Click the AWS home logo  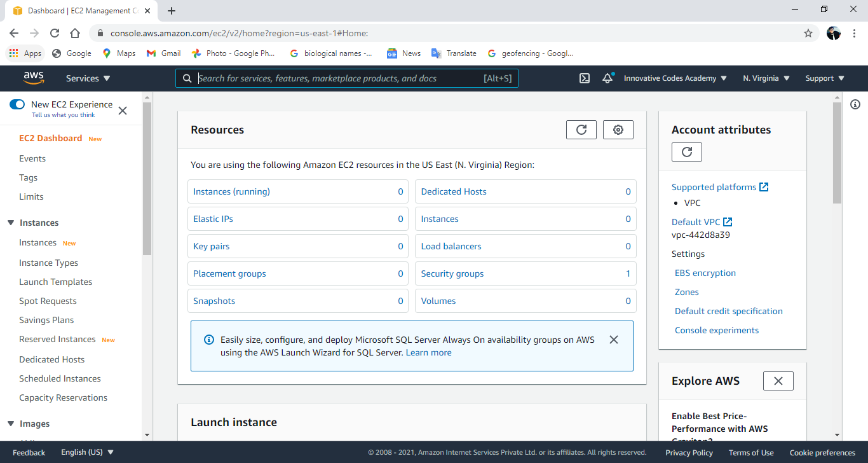(x=34, y=78)
